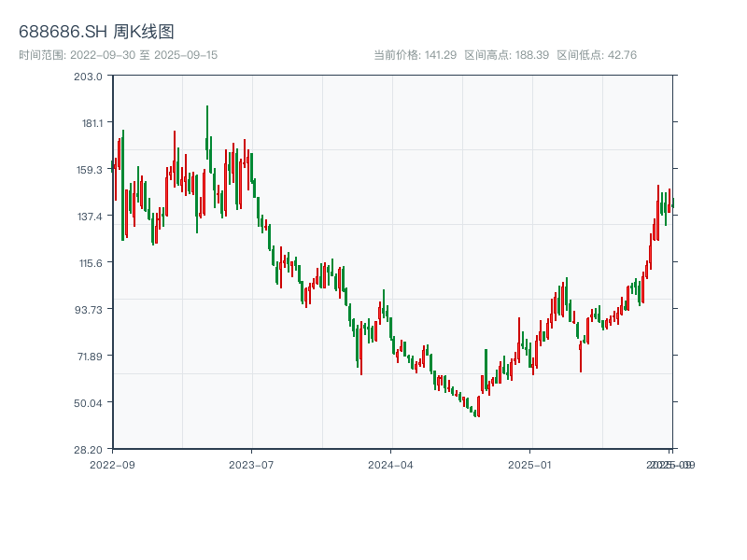Screen dimensions: 747x560
Task: Select the 2024-04 date axis label
Action: pyautogui.click(x=391, y=464)
